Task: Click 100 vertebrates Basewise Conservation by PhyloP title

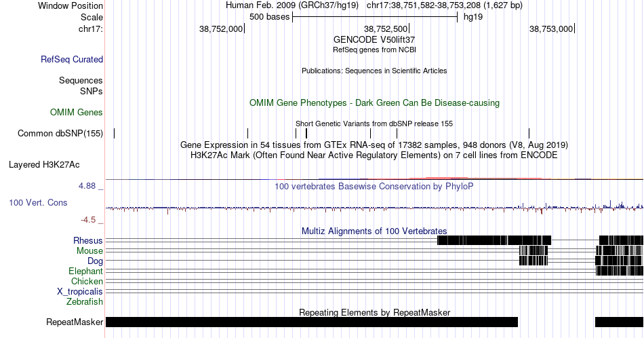Action: 374,186
